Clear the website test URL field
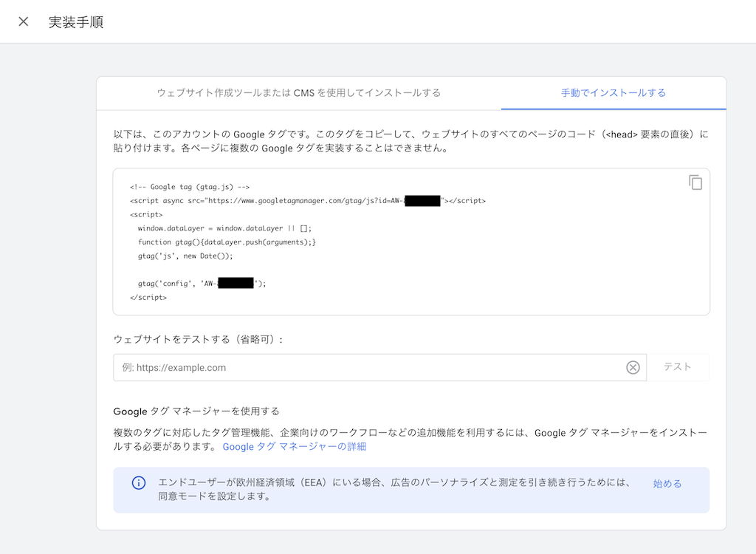The height and width of the screenshot is (554, 756). 633,368
